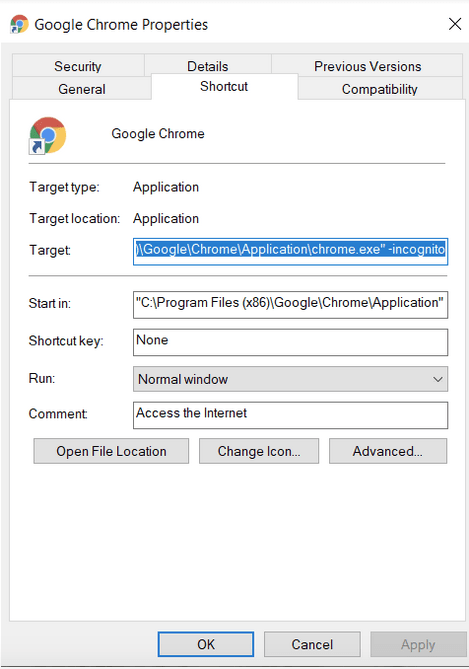Switch to the Details tab
Screen dimensions: 469x669
207,66
